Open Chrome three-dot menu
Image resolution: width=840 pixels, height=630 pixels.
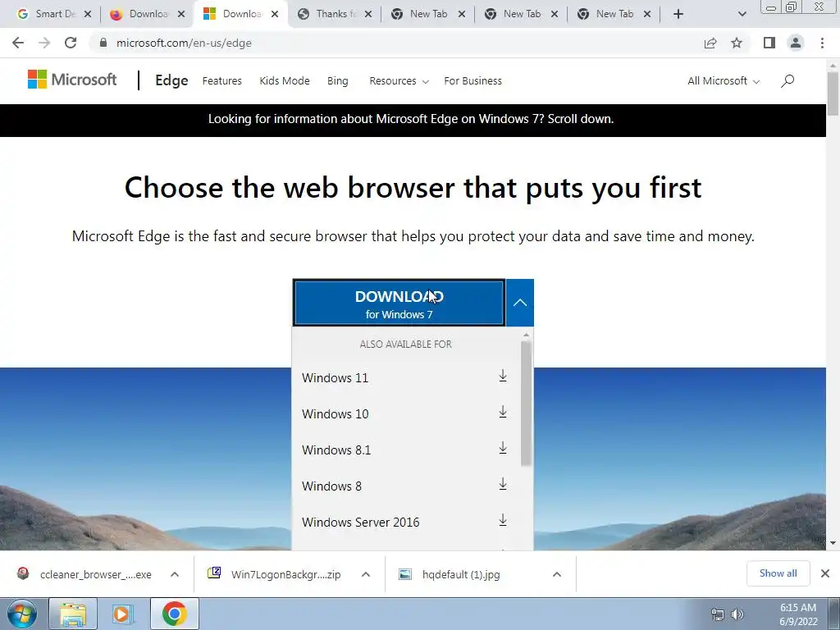click(822, 43)
